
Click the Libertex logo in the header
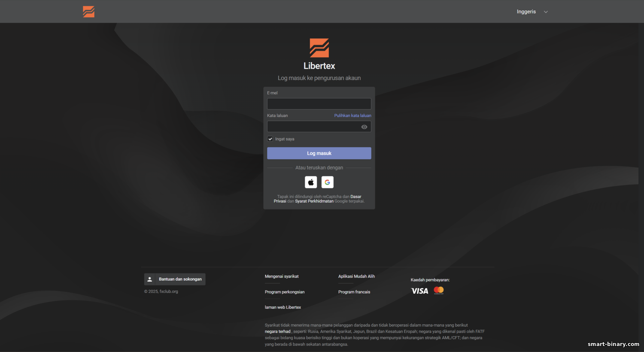[x=88, y=12]
